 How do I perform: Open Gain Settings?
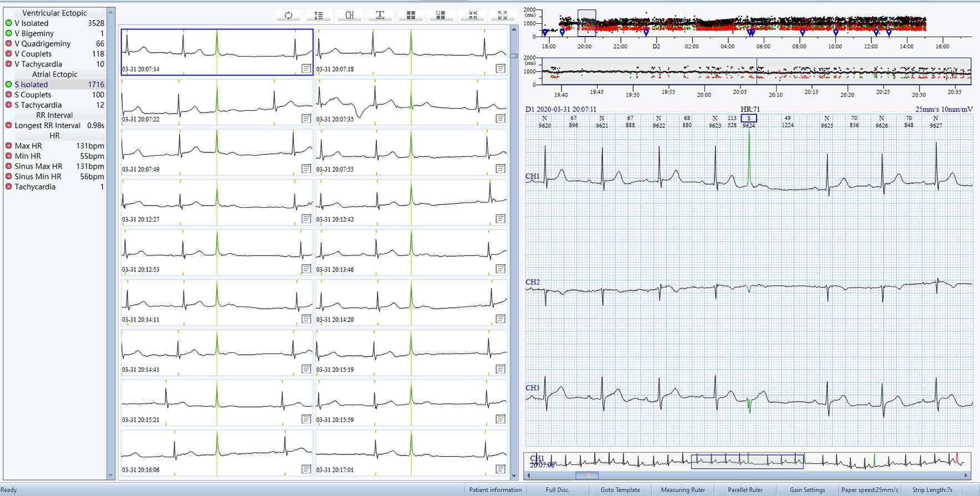pos(807,490)
